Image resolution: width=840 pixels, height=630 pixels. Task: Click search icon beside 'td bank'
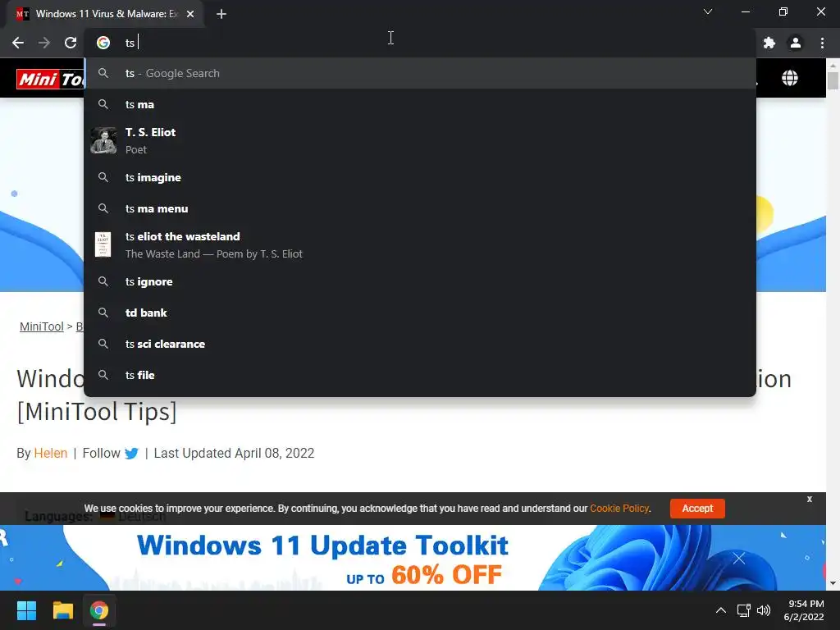[103, 313]
